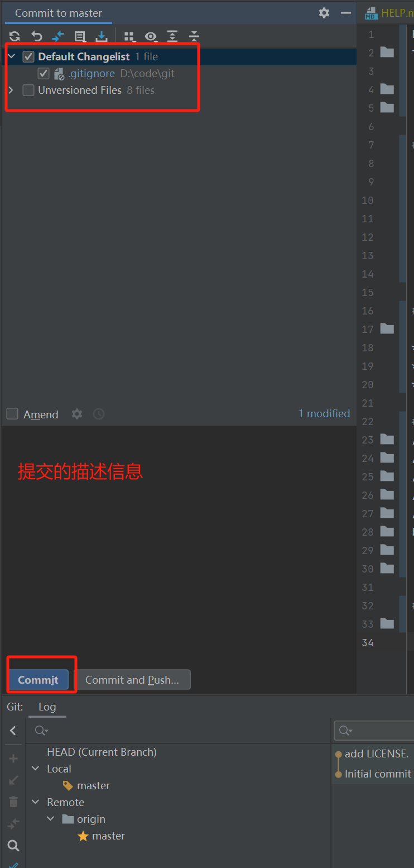Click the Commit button
Image resolution: width=414 pixels, height=868 pixels.
[38, 680]
